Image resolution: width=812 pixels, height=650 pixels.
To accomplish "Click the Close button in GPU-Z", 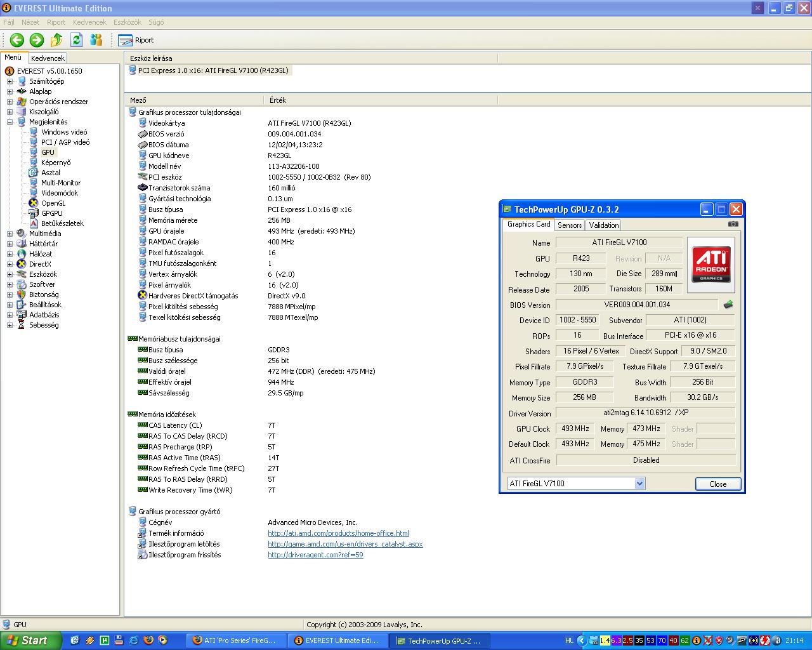I will tap(718, 484).
